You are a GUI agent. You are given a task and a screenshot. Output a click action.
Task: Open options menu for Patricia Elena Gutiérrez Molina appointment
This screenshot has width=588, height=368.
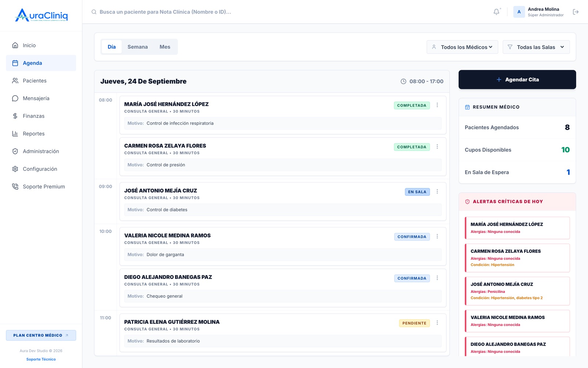[437, 323]
